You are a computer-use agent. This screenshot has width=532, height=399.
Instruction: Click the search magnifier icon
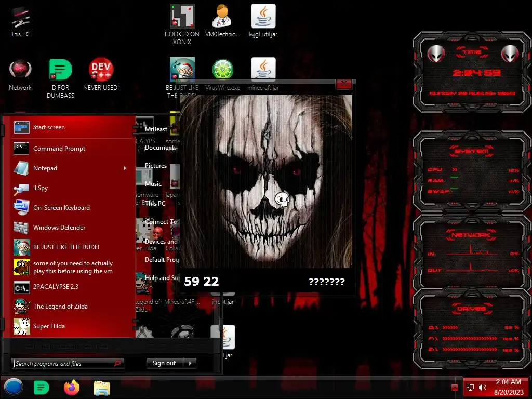point(117,363)
